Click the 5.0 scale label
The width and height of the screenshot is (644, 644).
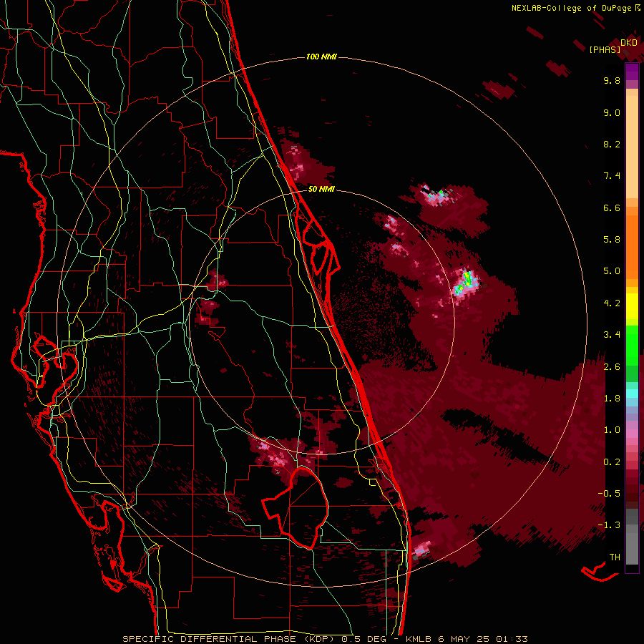coord(612,271)
